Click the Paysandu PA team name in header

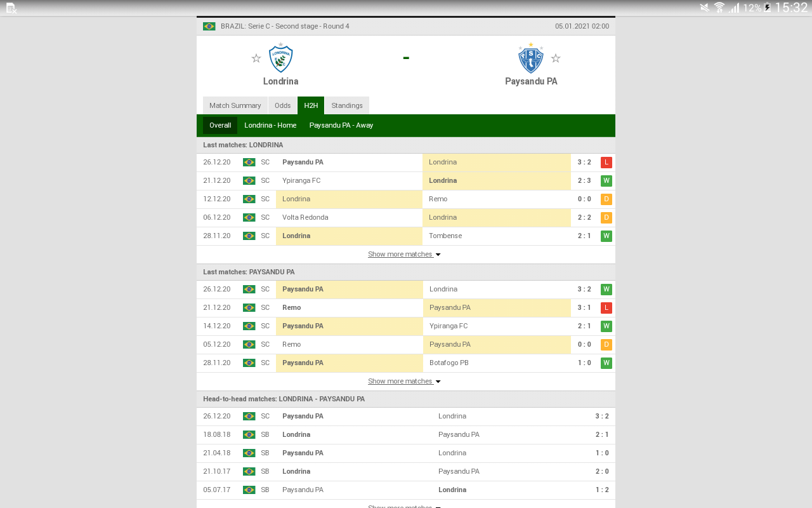click(531, 81)
